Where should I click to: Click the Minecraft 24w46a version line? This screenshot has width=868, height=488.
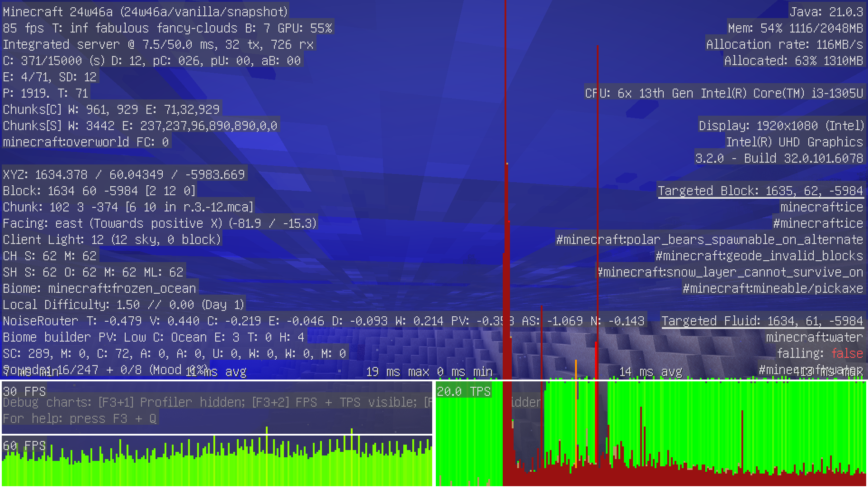[x=145, y=12]
